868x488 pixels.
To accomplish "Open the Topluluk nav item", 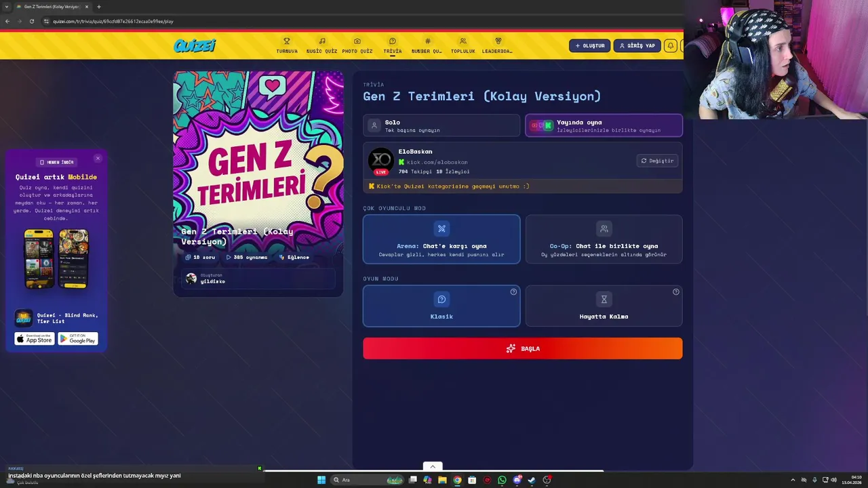I will (463, 45).
